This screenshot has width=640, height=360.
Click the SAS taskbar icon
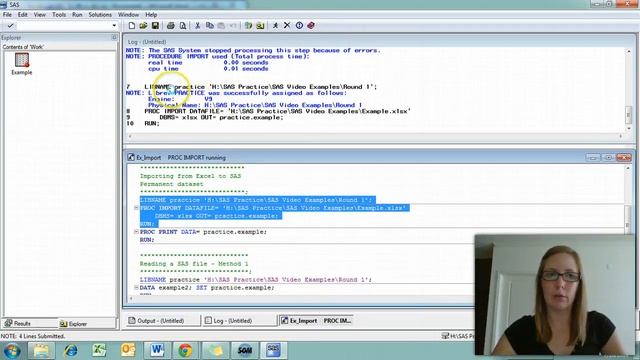tap(273, 350)
